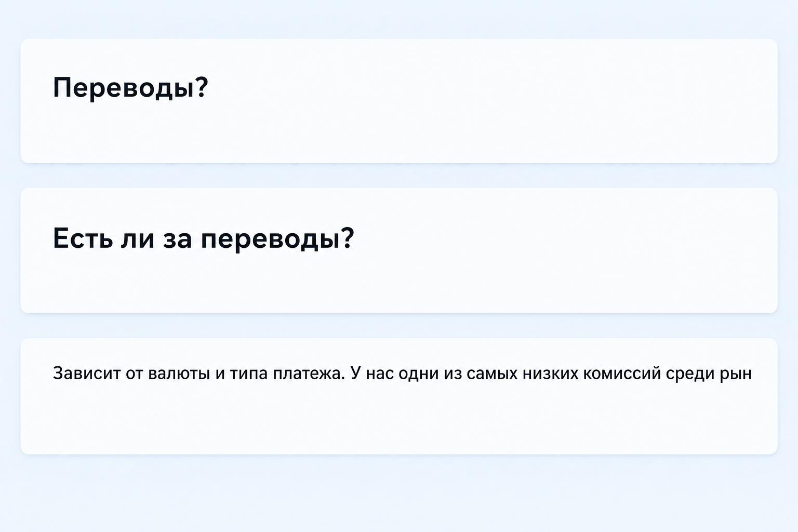Open the answer card starting with "Зависит от валюты"

click(399, 396)
